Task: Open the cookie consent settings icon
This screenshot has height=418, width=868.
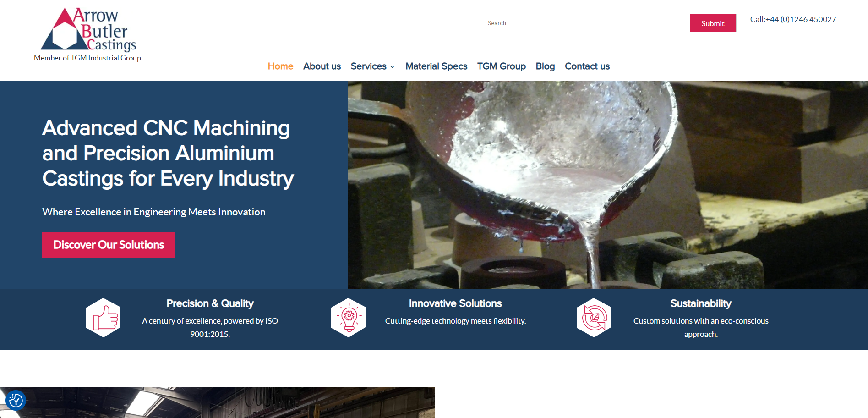Action: [x=16, y=401]
